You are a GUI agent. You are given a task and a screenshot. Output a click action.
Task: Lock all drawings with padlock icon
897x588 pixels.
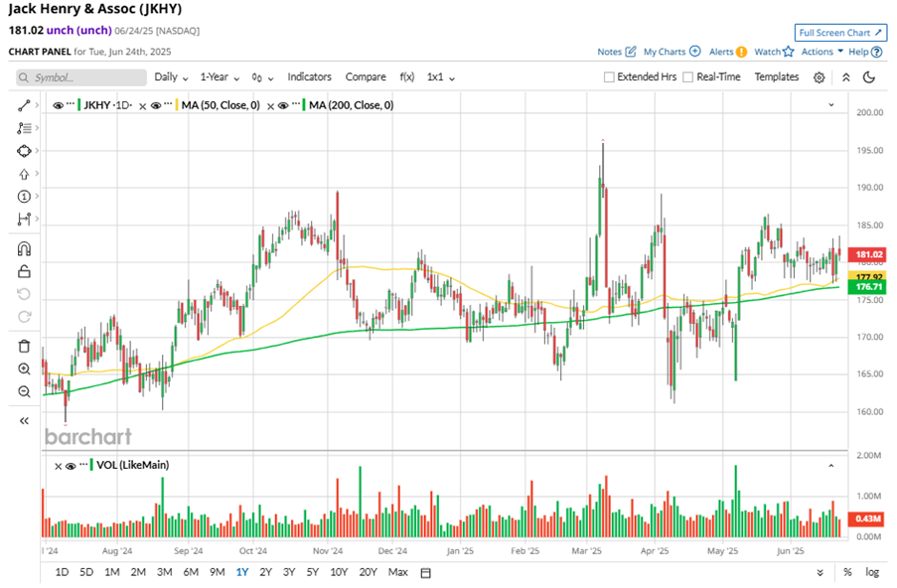click(24, 272)
